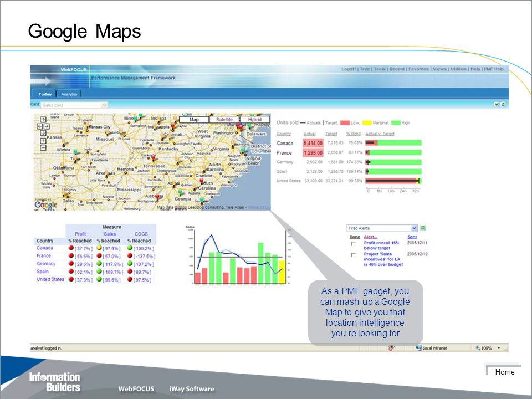Click the COGS measure column link

[x=141, y=234]
